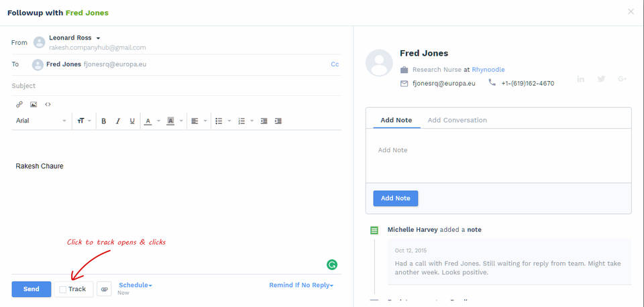Open the highlight color dropdown arrow
Screen dimensions: 644x307
click(181, 121)
